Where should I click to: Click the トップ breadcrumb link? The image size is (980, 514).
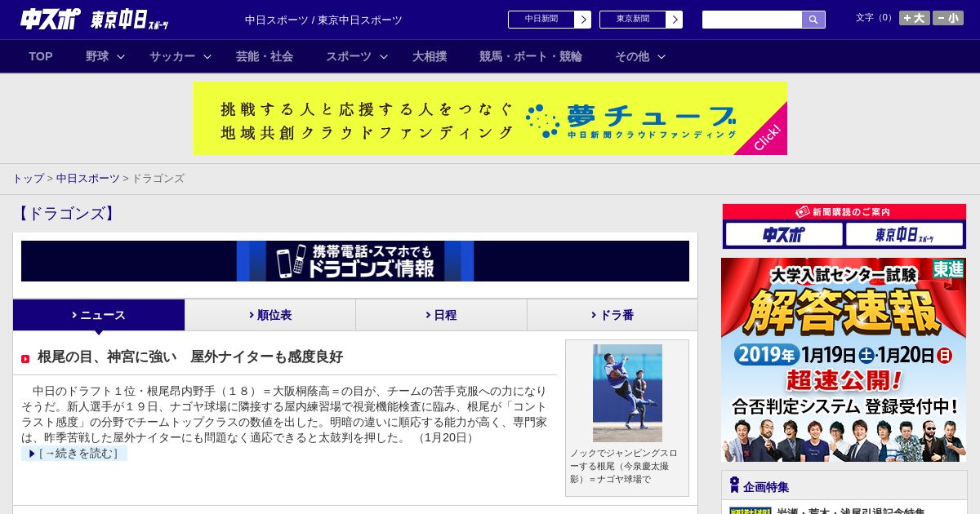[28, 178]
